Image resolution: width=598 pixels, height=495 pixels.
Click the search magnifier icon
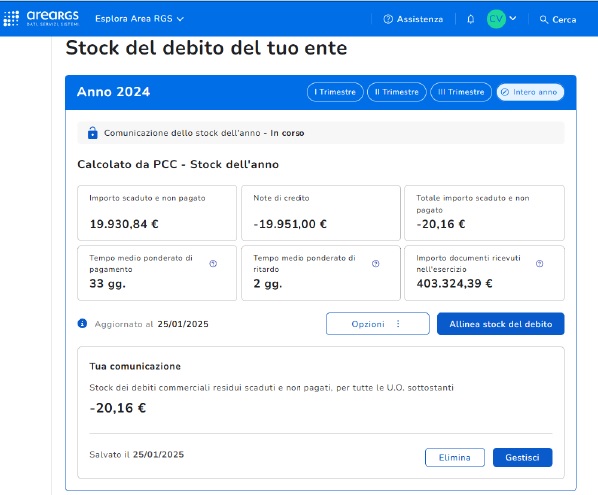pos(544,19)
